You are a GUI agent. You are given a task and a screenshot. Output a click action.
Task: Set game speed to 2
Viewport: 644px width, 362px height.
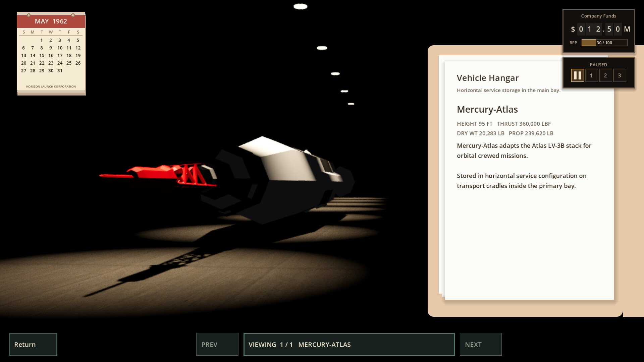click(605, 75)
